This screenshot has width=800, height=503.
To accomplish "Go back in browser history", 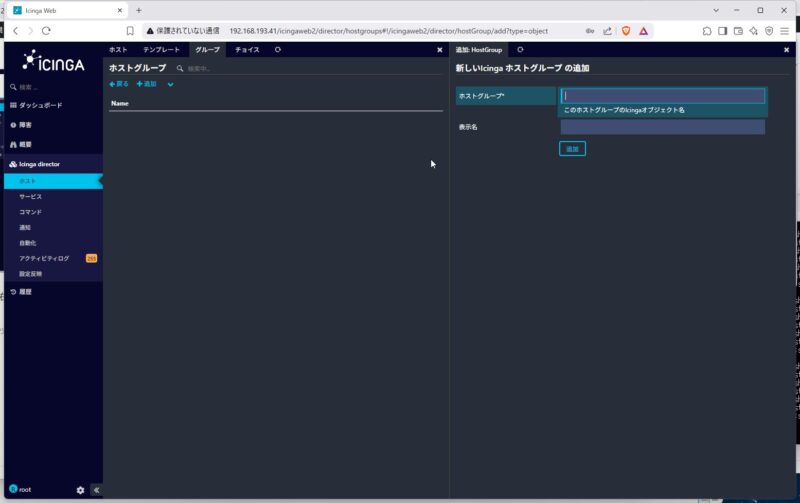I will coord(16,31).
